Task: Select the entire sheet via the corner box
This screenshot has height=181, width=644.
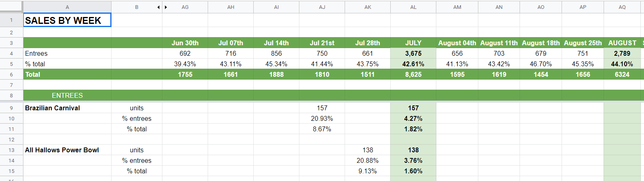Action: [x=11, y=7]
